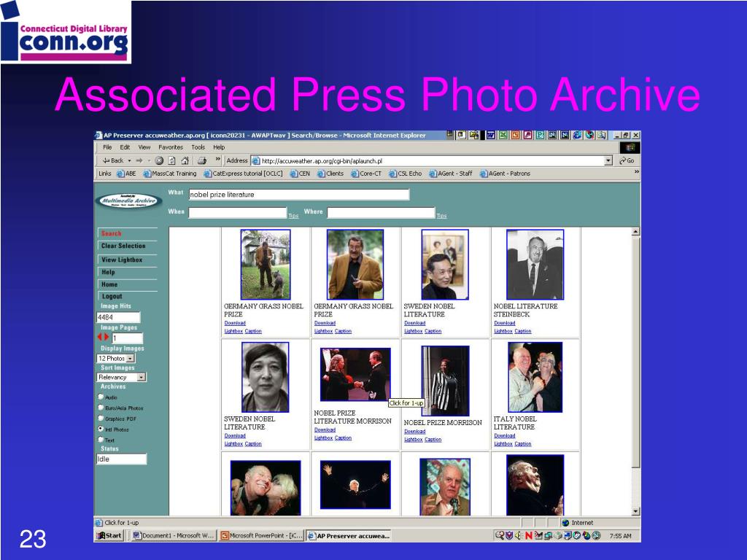
Task: Open the View menu
Action: [x=144, y=147]
